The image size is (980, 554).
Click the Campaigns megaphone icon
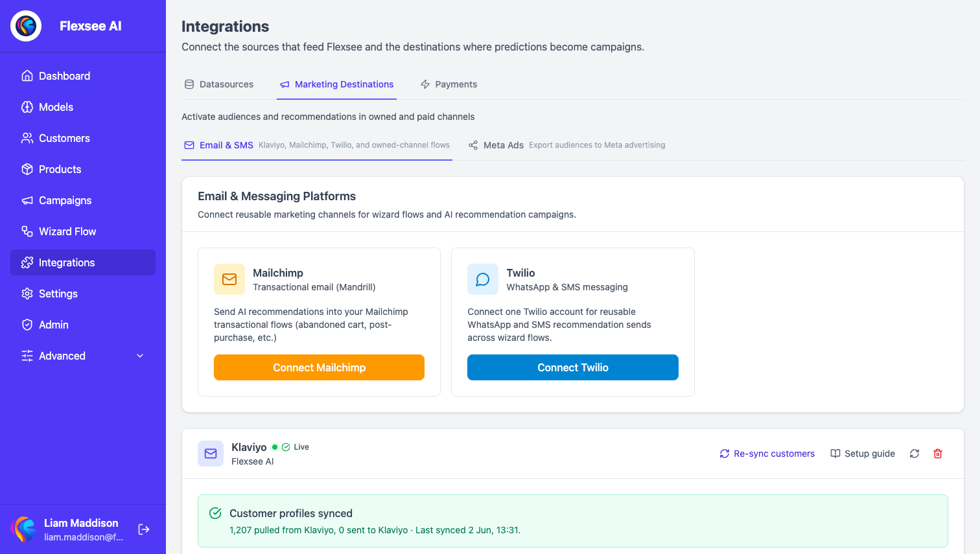coord(27,200)
